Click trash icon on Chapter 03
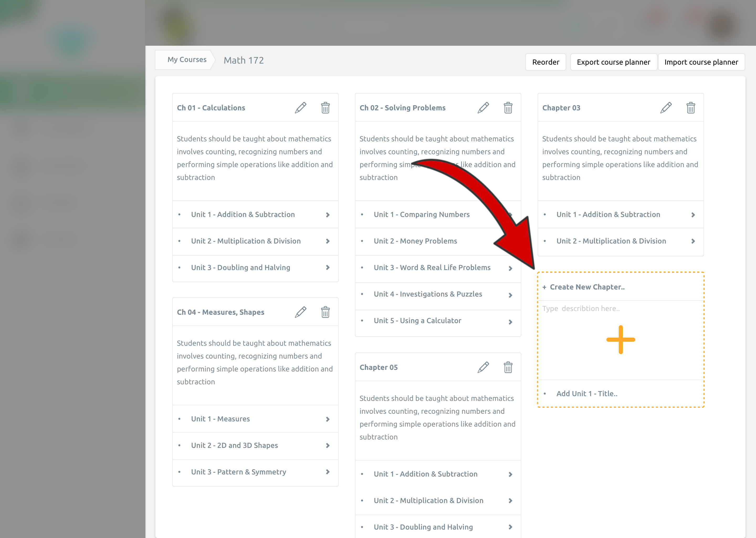Viewport: 756px width, 538px height. click(x=690, y=108)
